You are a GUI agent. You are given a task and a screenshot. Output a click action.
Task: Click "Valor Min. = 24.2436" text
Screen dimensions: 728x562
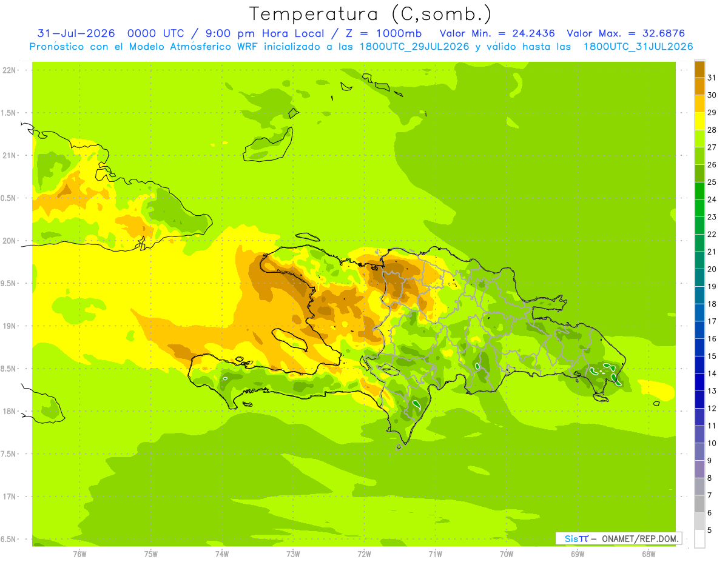pyautogui.click(x=497, y=33)
